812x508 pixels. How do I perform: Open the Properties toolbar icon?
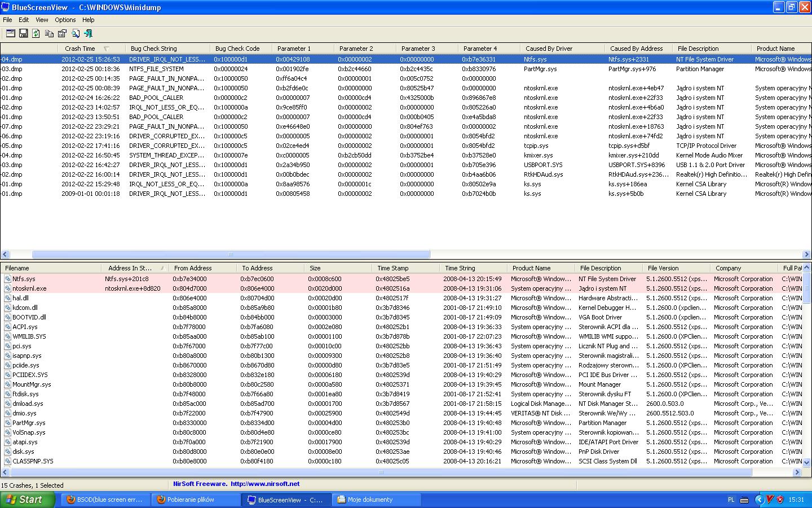click(x=62, y=33)
